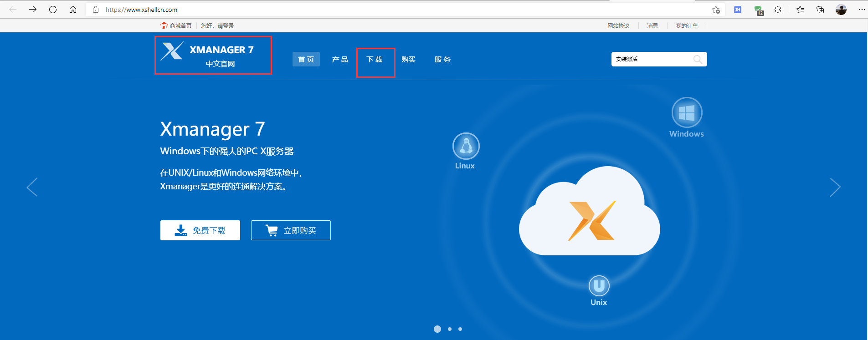
Task: Go back with browser back arrow
Action: pyautogui.click(x=13, y=10)
